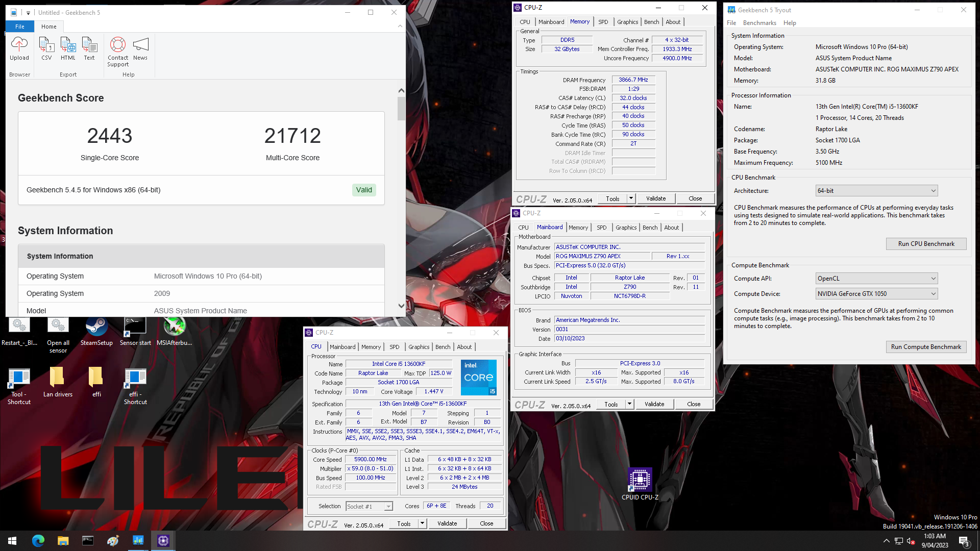Open the Architecture 64-bit dropdown
The width and height of the screenshot is (980, 551).
876,191
